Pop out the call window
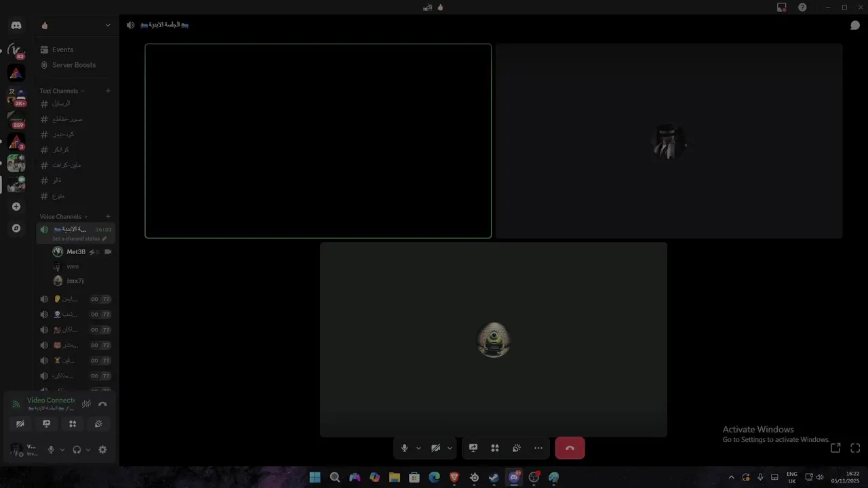 (x=835, y=448)
